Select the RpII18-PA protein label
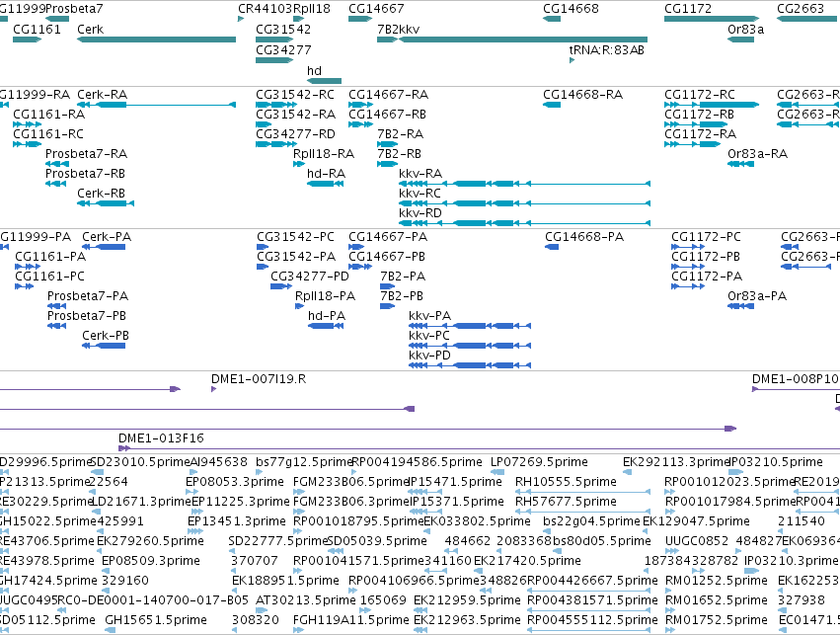 point(325,296)
